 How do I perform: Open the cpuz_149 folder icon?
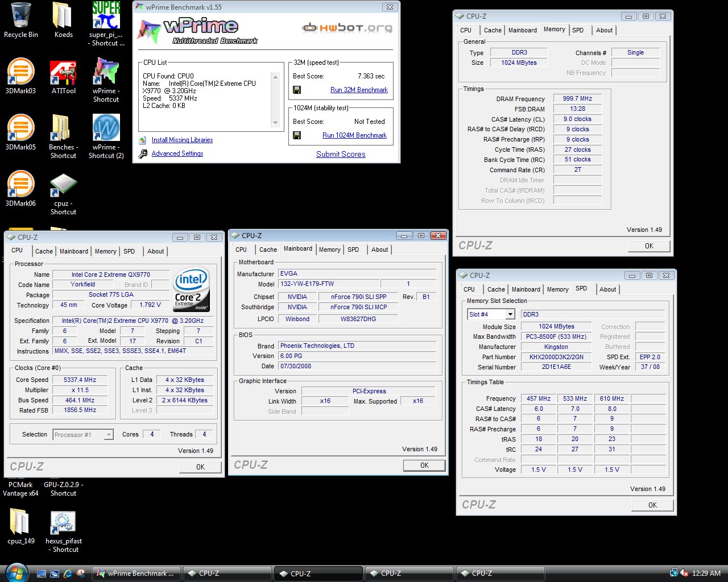point(21,526)
